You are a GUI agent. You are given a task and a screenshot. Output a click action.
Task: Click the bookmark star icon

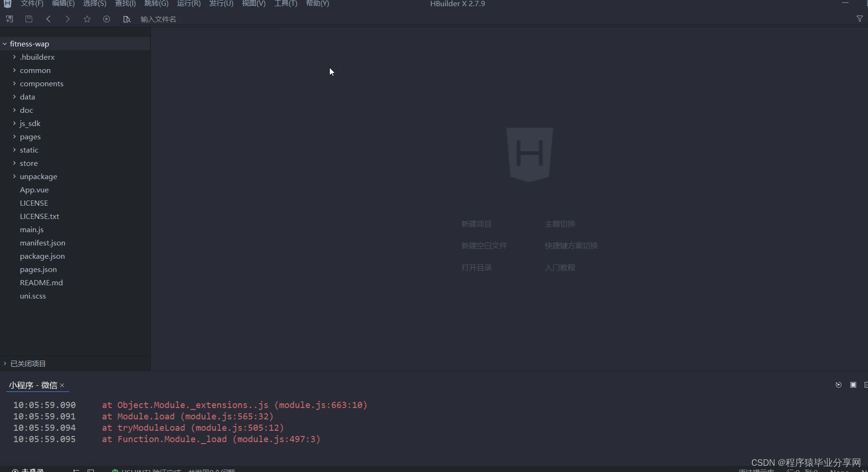pos(87,19)
